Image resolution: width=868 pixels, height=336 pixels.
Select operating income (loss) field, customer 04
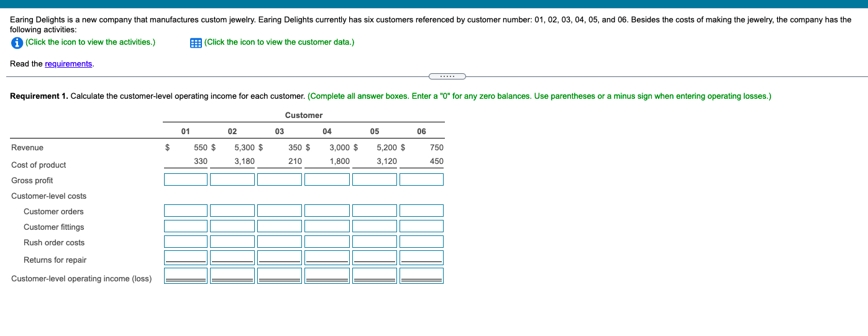(x=327, y=276)
